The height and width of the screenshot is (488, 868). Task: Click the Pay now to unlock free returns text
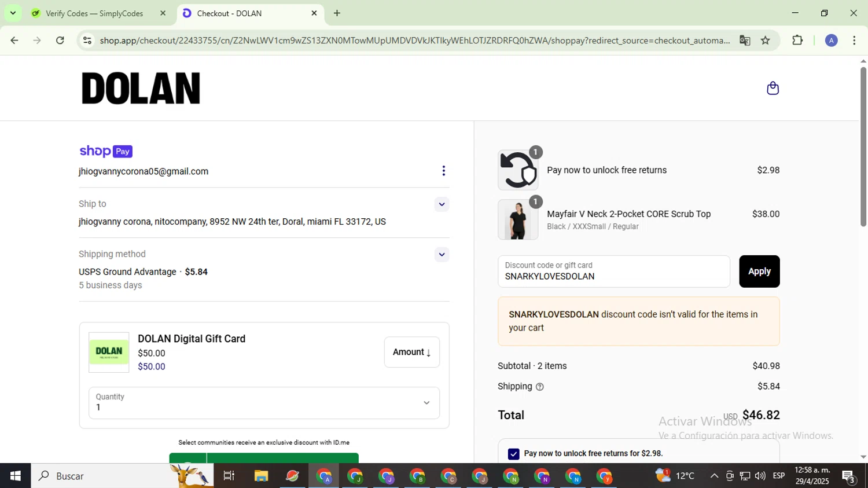click(x=607, y=170)
